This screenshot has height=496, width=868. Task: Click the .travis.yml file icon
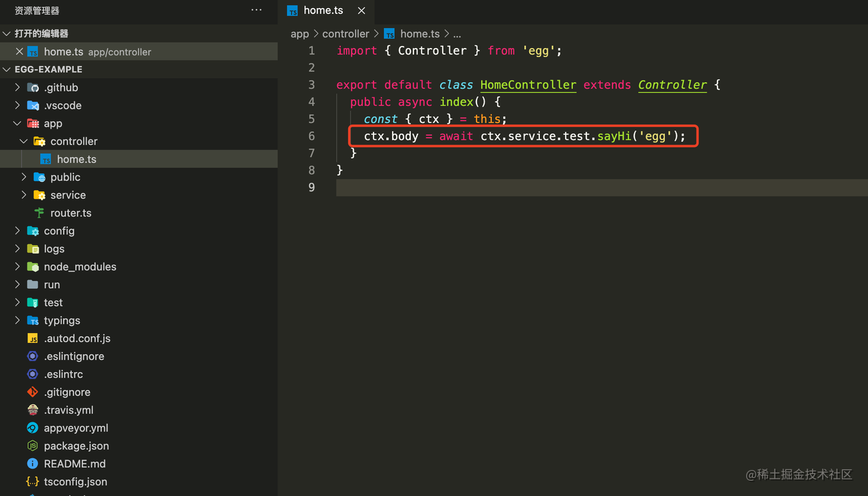(33, 410)
